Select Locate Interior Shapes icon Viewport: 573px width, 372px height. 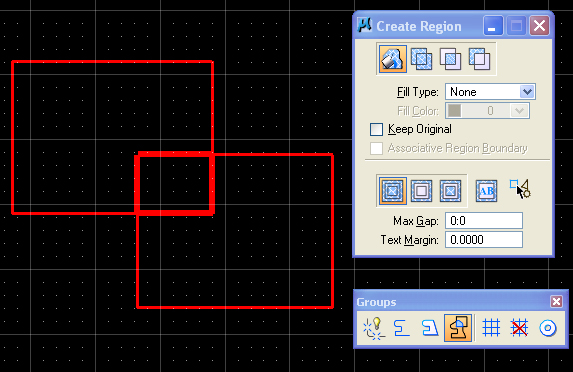pos(421,191)
